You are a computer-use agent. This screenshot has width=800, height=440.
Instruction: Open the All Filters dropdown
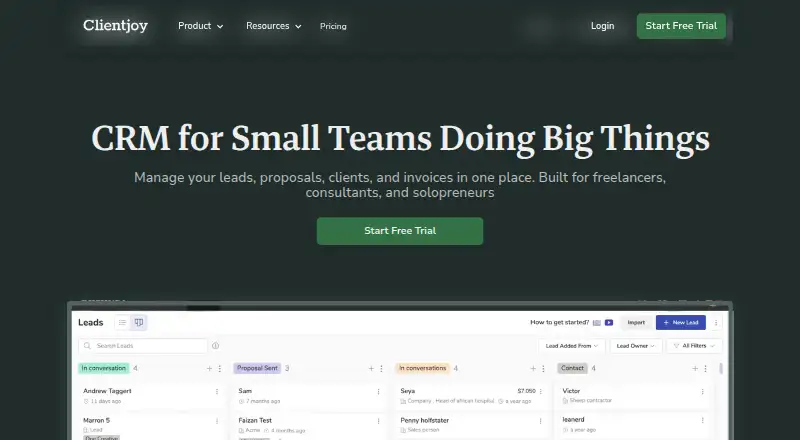click(x=694, y=346)
